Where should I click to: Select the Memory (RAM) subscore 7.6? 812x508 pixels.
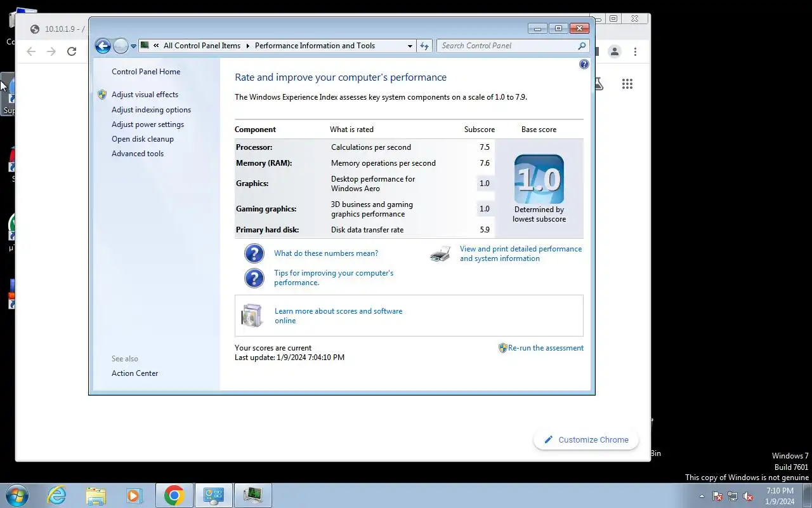[x=485, y=163]
